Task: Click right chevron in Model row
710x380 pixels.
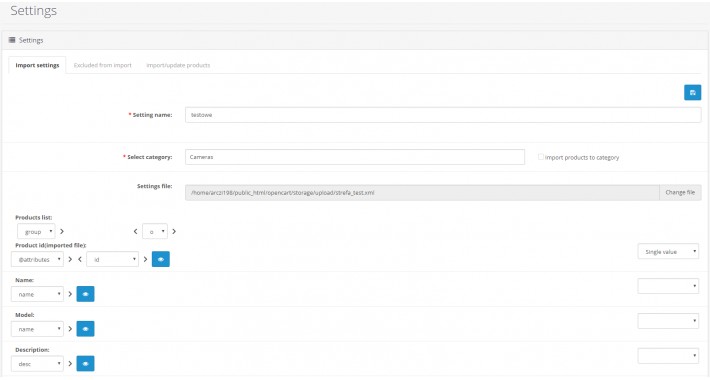Action: click(70, 329)
